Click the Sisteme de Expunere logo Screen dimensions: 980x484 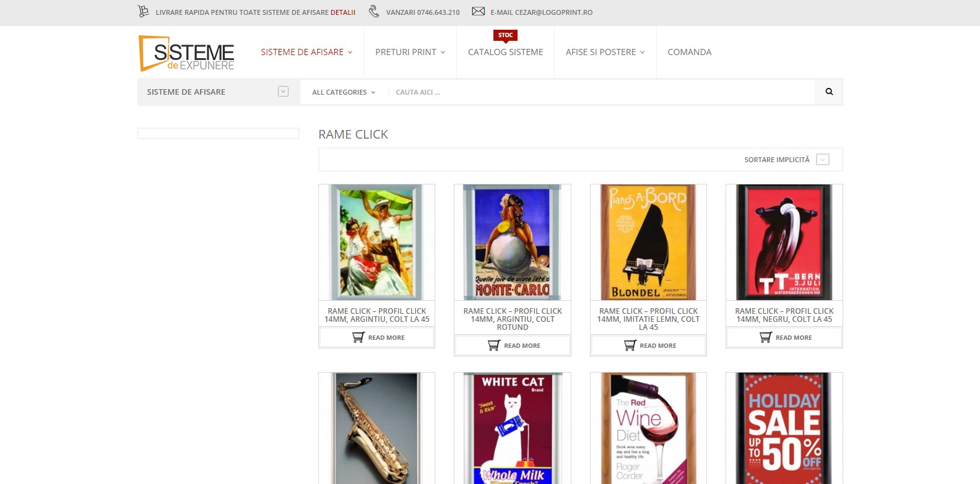pyautogui.click(x=186, y=53)
